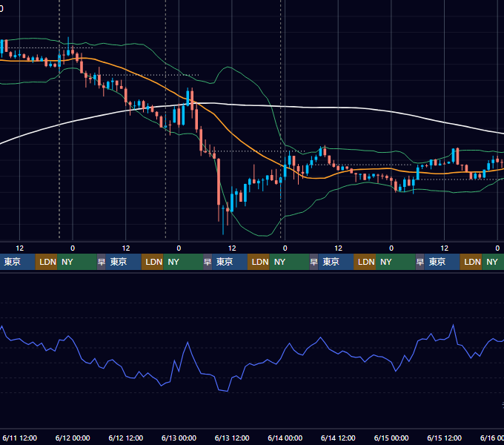Select the NY session block around 6/14 00:00
504x445 pixels.
[x=289, y=262]
